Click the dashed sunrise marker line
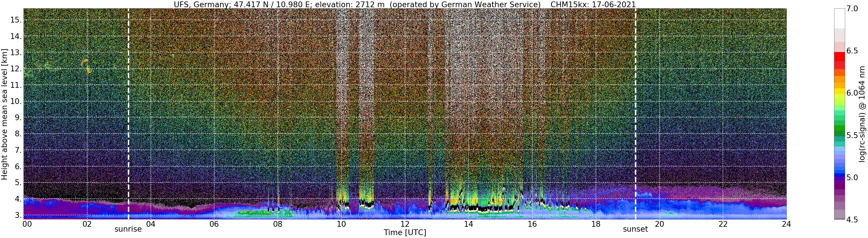The image size is (868, 238). pos(128,114)
